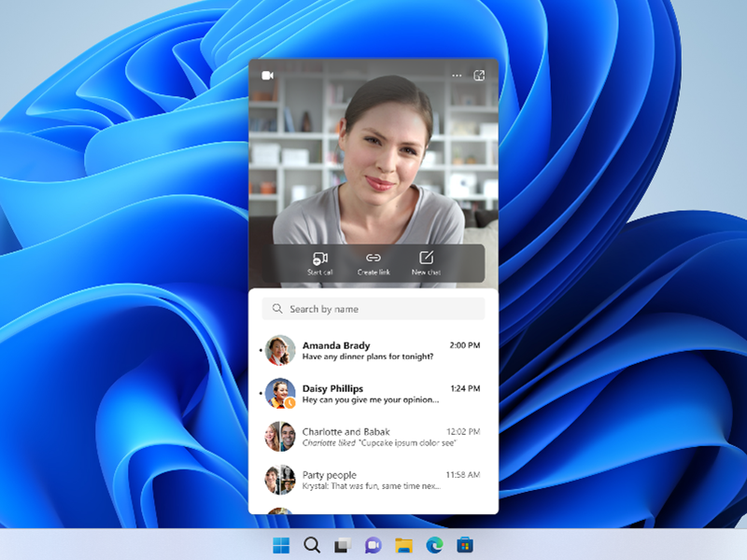Click the video camera icon at top left
The width and height of the screenshot is (747, 560).
click(x=267, y=75)
